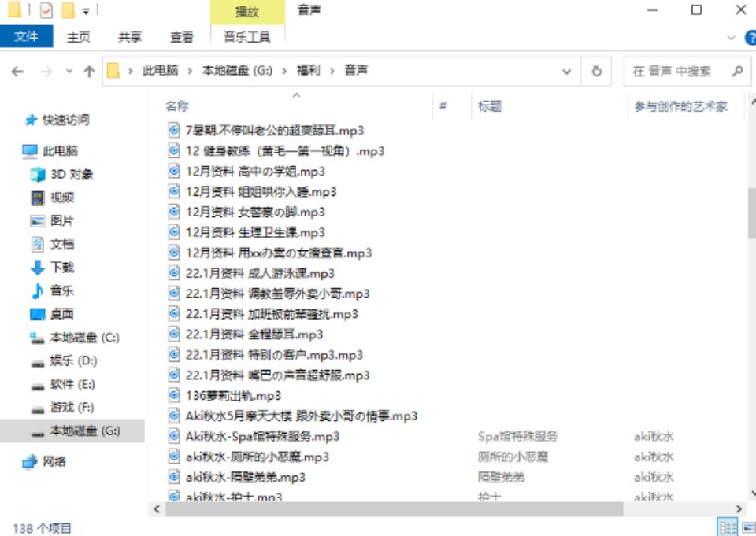756x536 pixels.
Task: Open 桌面 in the sidebar
Action: point(52,314)
